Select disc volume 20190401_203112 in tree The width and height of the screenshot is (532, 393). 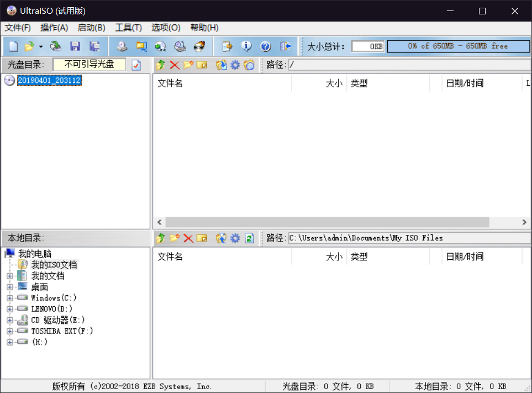coord(50,81)
